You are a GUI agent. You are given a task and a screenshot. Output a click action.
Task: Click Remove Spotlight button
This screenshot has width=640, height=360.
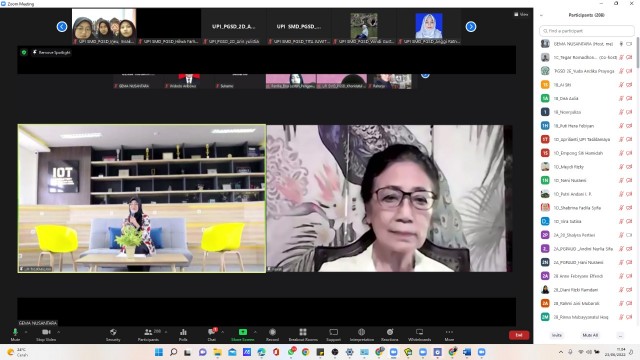click(x=51, y=52)
